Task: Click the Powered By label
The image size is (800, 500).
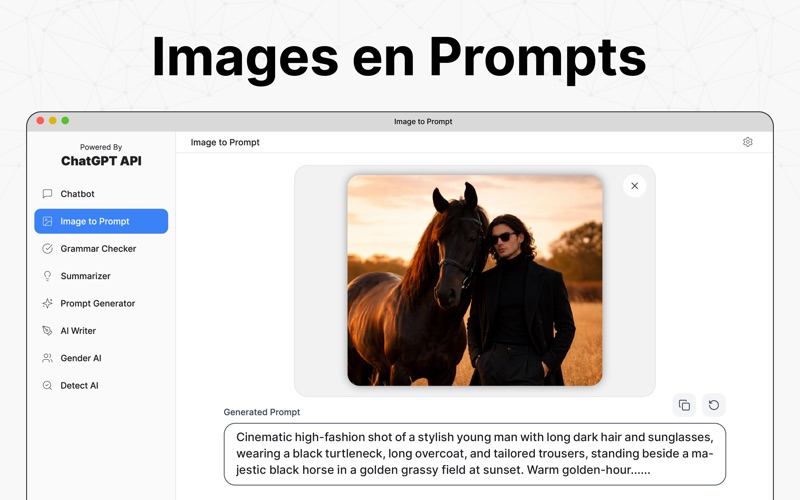Action: pyautogui.click(x=101, y=147)
